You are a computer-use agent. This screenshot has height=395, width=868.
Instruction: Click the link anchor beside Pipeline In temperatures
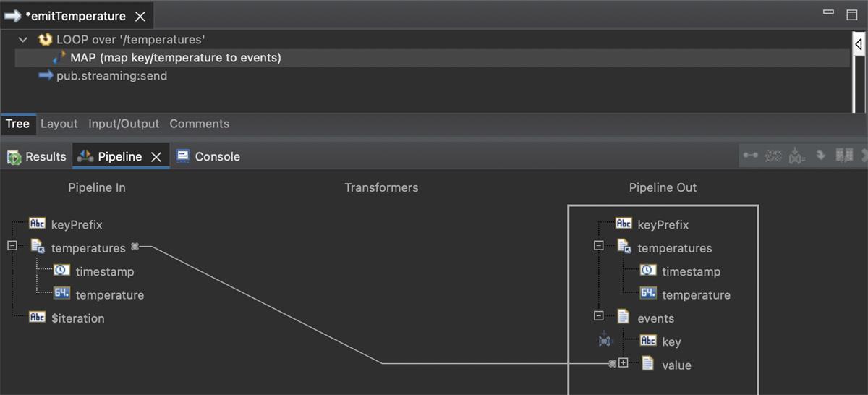click(x=135, y=247)
